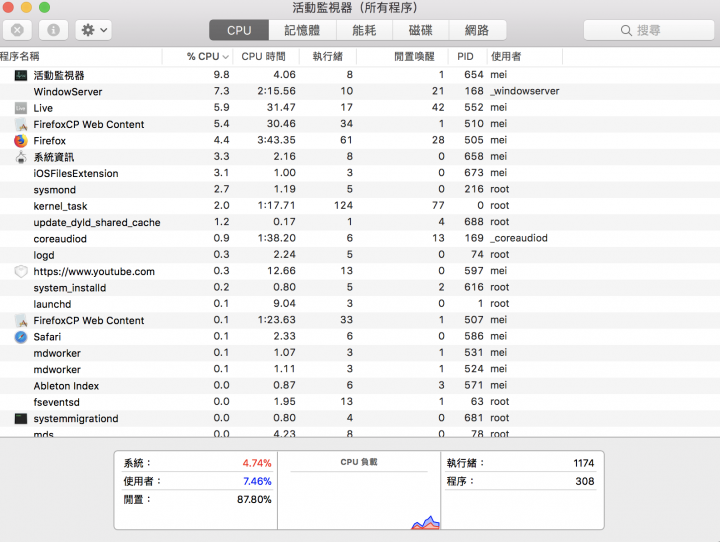720x542 pixels.
Task: Open the gear action dropdown menu
Action: [x=94, y=30]
